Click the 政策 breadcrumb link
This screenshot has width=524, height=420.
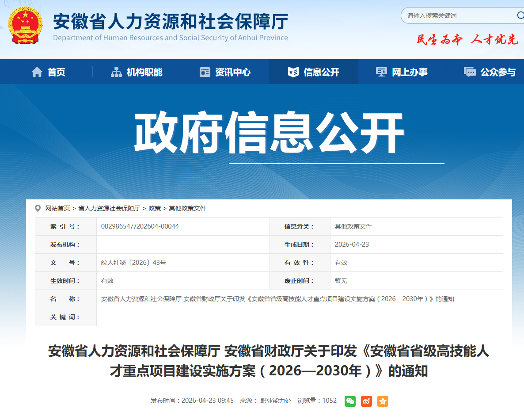click(x=155, y=208)
